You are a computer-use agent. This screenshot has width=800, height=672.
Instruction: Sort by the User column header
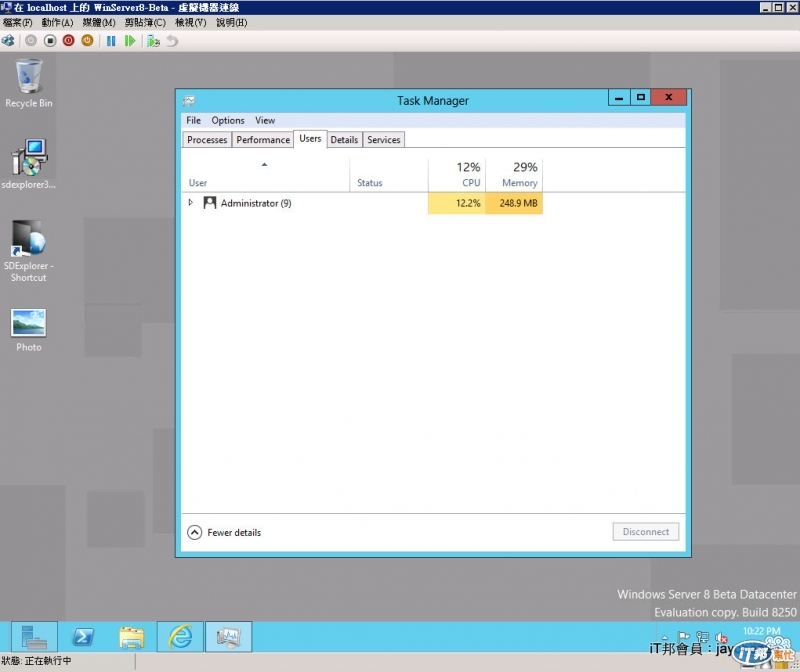pos(265,175)
